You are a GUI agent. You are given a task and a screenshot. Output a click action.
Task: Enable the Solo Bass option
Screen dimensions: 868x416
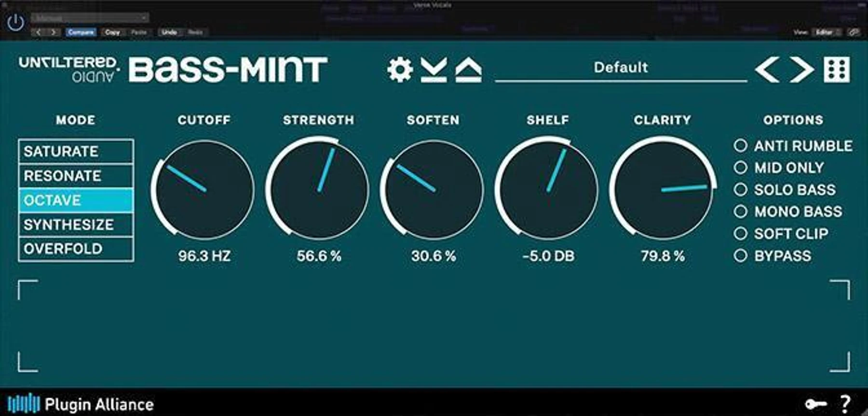coord(740,189)
